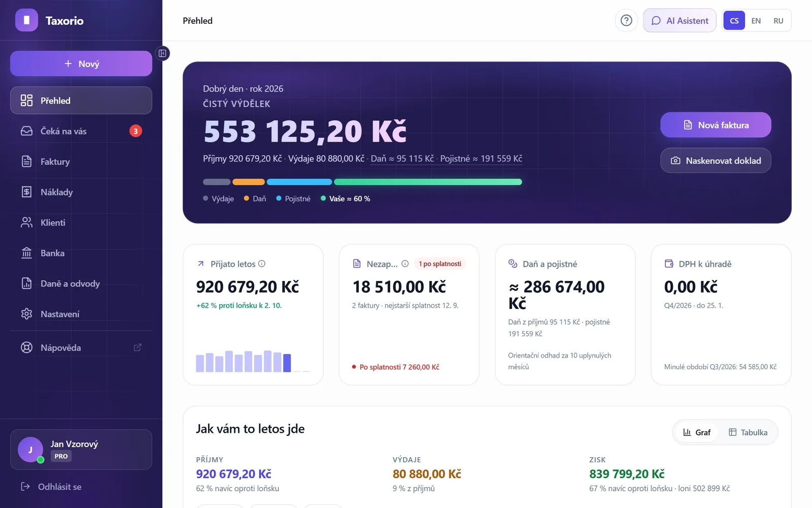Click the Klienti people icon
Image resolution: width=812 pixels, height=508 pixels.
click(26, 223)
